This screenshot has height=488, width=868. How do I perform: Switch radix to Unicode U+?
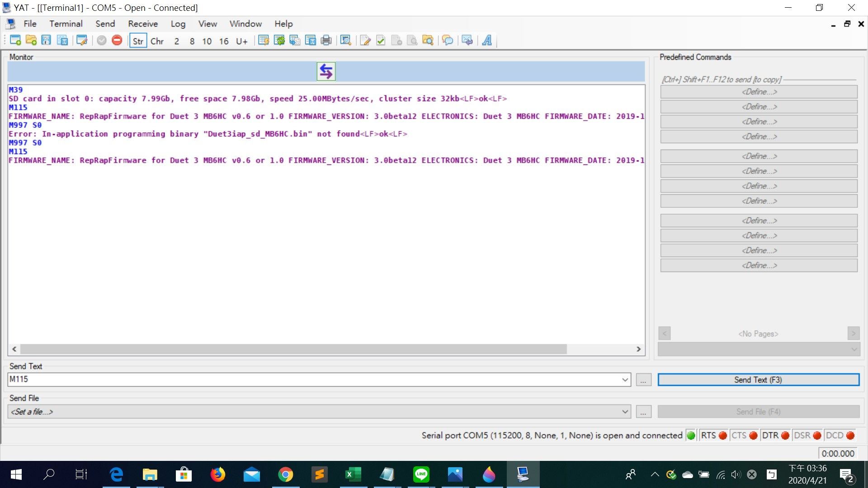(242, 41)
